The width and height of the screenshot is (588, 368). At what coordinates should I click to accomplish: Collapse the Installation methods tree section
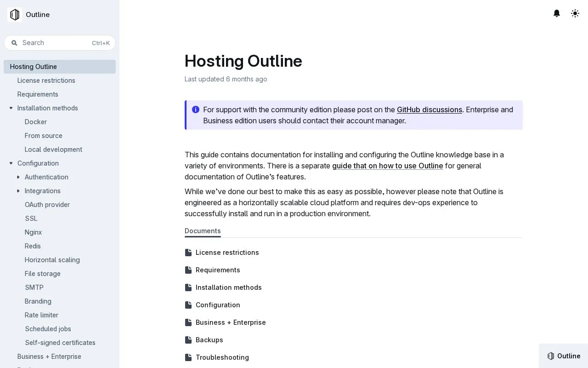coord(11,108)
